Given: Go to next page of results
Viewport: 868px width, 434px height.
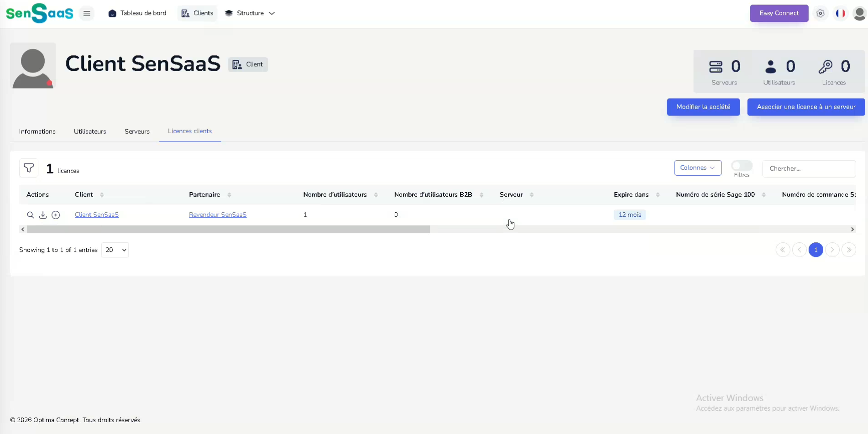Looking at the screenshot, I should 832,250.
